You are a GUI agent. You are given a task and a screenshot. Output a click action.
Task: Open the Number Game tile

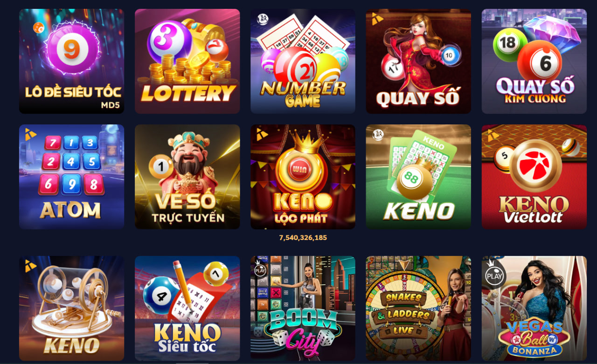tap(303, 61)
